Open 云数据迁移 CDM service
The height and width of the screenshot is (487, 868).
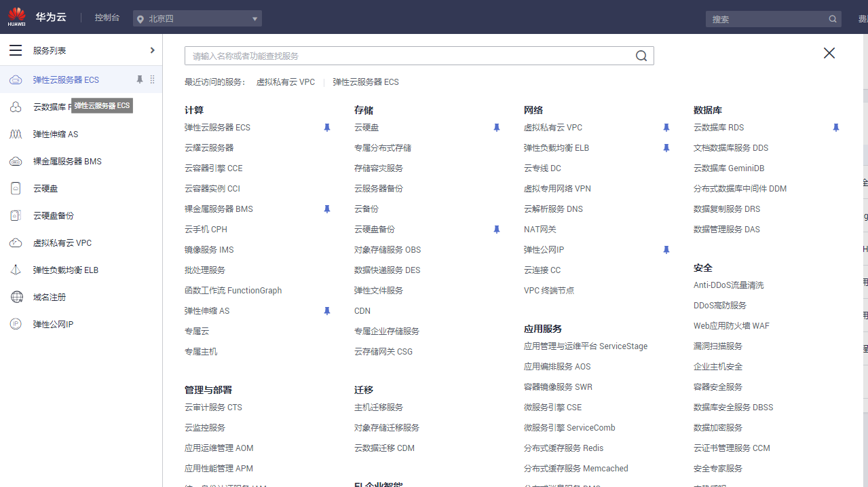(x=384, y=448)
